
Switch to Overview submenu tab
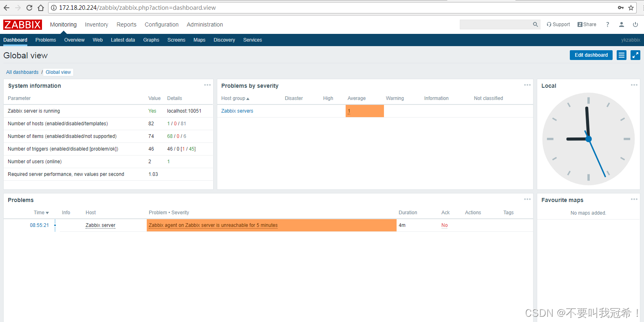pyautogui.click(x=74, y=40)
